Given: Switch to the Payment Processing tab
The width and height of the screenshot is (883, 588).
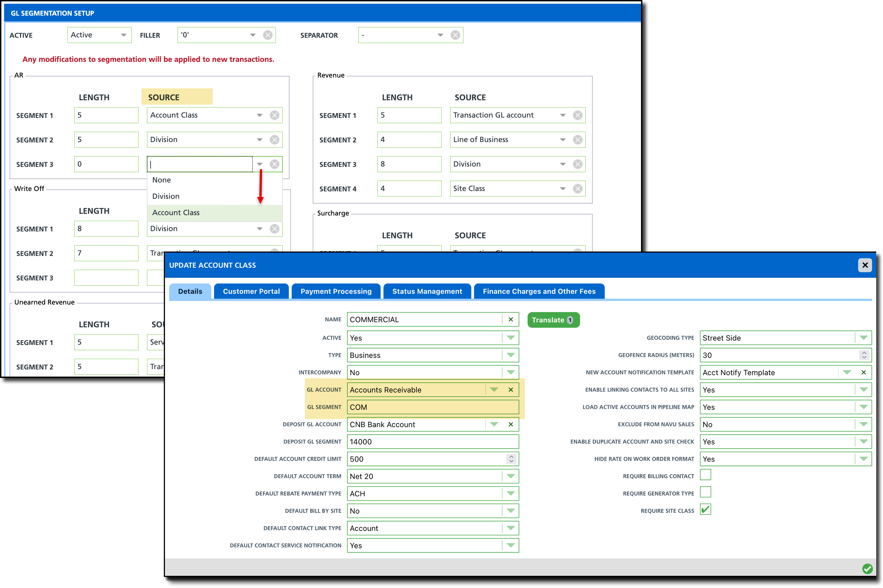Looking at the screenshot, I should pyautogui.click(x=335, y=291).
